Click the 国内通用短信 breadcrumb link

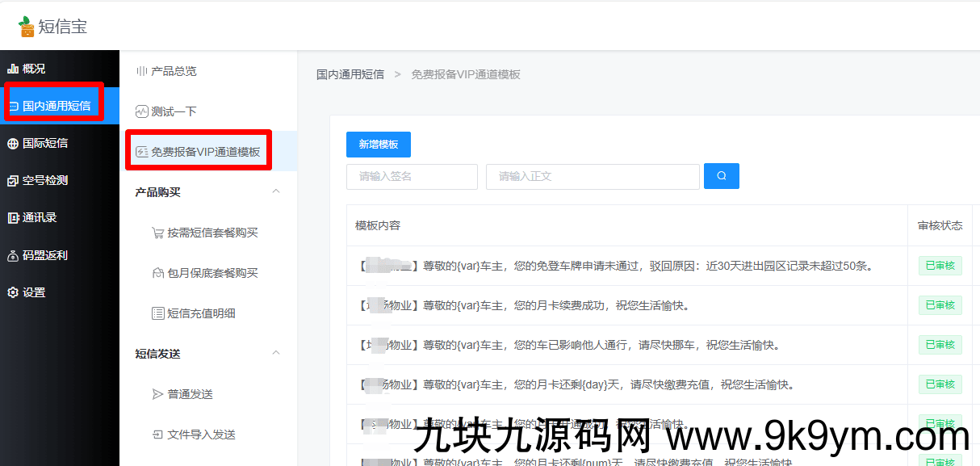coord(350,73)
